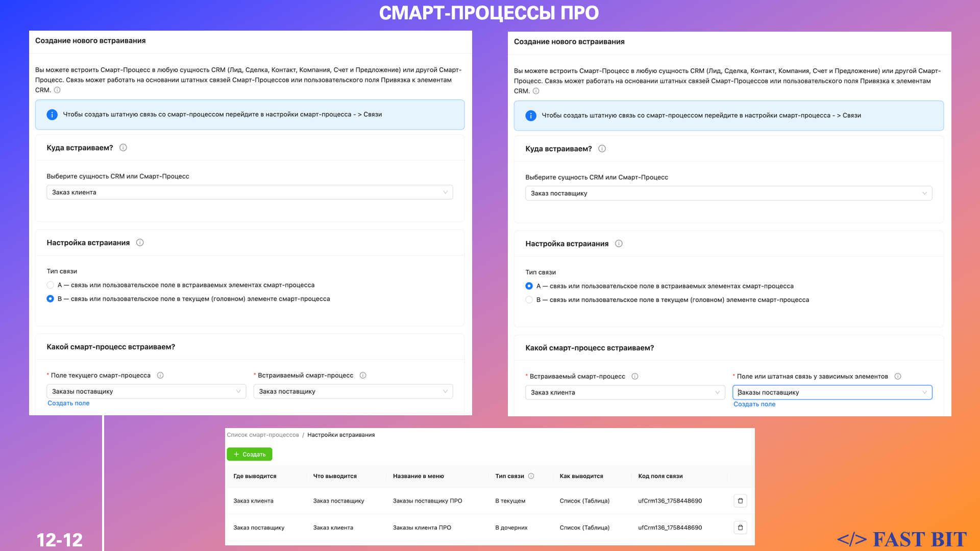
Task: Click info icon next to left Встраиваемый смарт-процесс
Action: pos(363,375)
